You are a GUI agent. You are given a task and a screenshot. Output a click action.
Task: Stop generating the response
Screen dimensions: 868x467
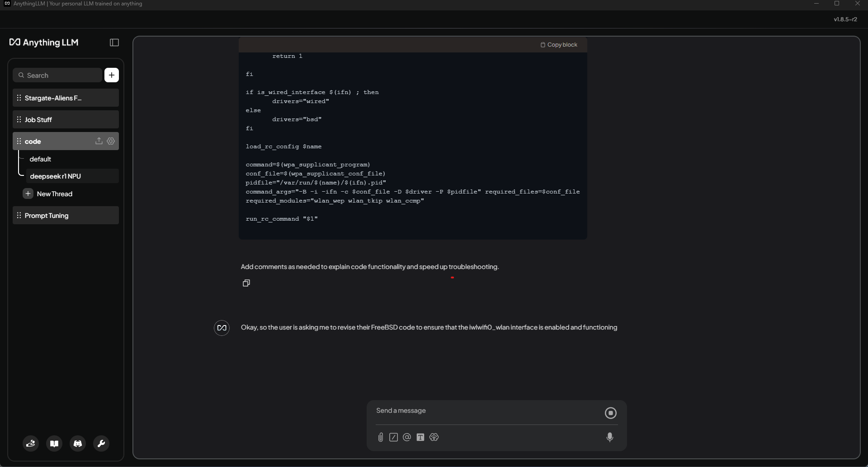pos(610,413)
